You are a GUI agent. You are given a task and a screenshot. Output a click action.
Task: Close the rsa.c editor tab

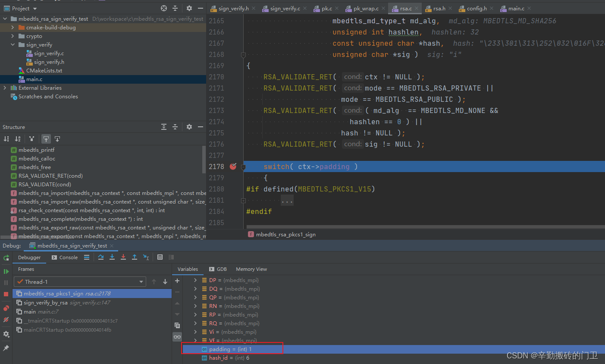pyautogui.click(x=417, y=9)
